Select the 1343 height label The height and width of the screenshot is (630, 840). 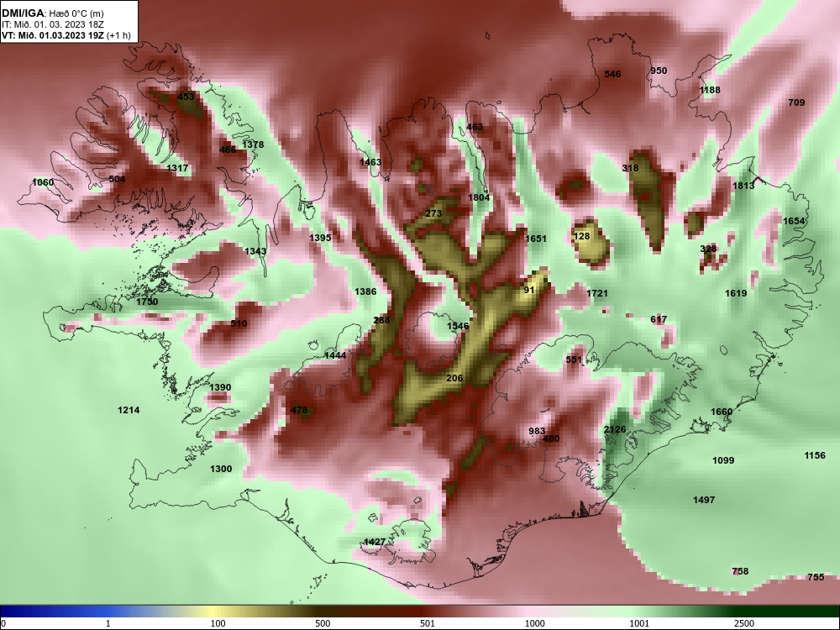click(255, 251)
